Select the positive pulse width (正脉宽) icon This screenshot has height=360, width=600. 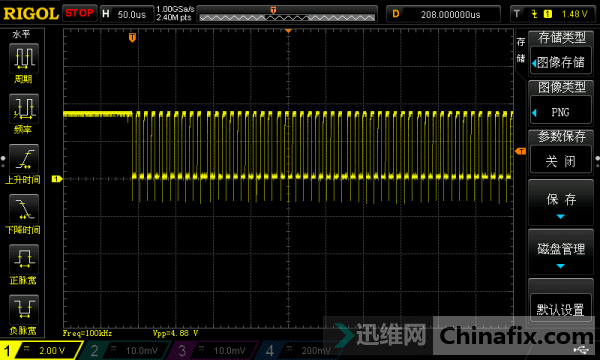click(x=24, y=259)
